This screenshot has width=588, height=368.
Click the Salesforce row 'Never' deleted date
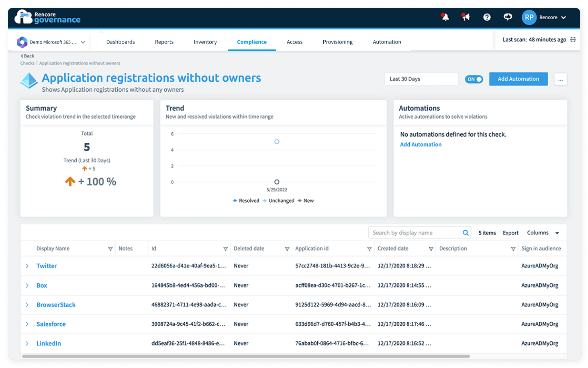point(241,324)
